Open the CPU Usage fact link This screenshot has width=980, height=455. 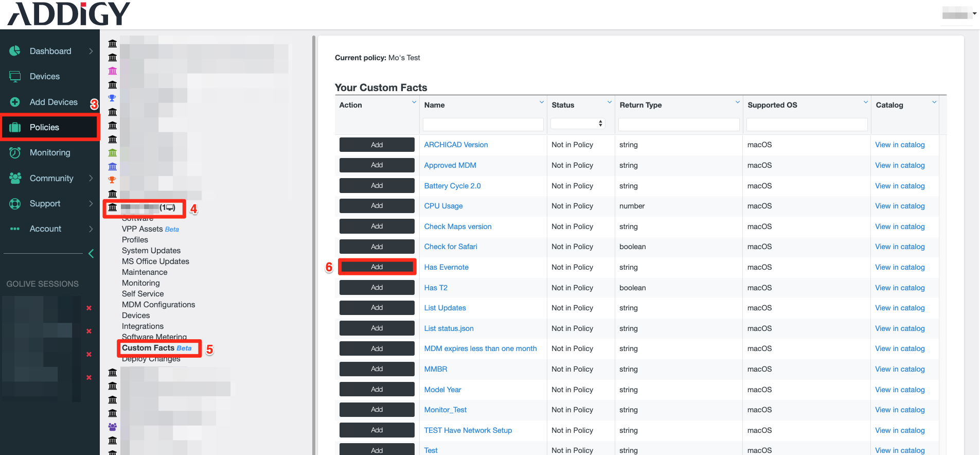click(x=443, y=206)
